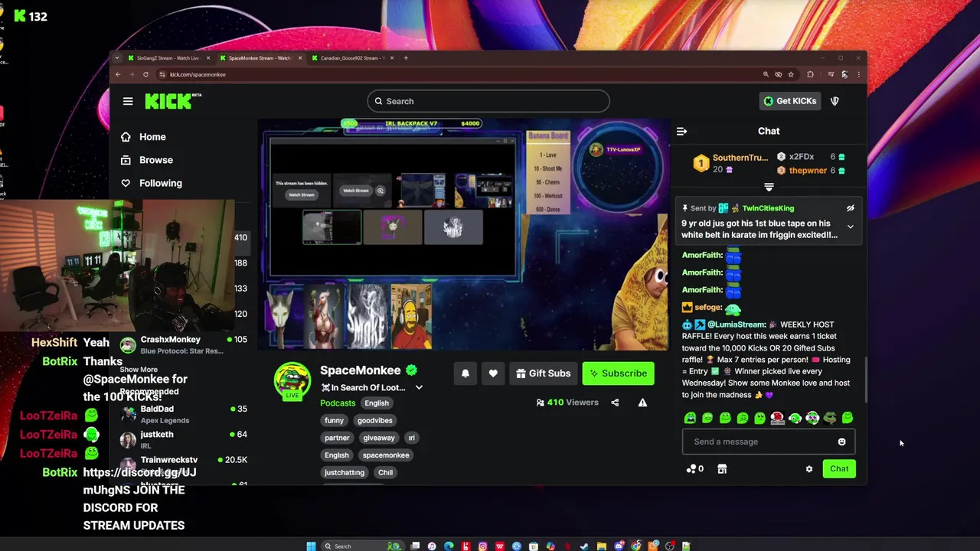Click thepwner in gifter leaderboard
This screenshot has width=980, height=551.
click(x=808, y=171)
